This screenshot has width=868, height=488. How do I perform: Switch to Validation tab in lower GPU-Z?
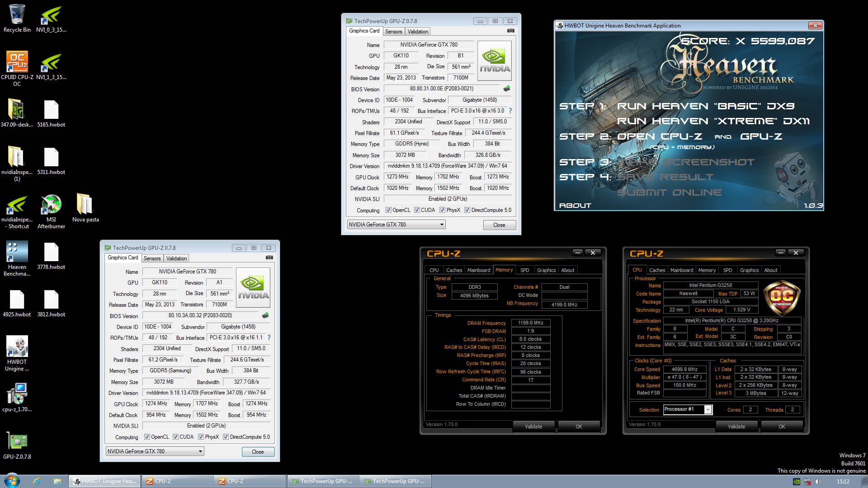[176, 258]
